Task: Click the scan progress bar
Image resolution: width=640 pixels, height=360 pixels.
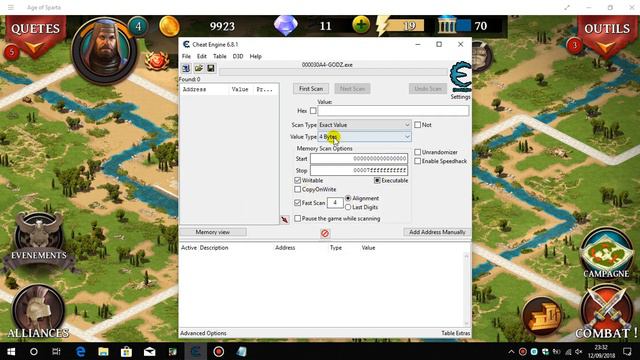Action: [x=333, y=72]
